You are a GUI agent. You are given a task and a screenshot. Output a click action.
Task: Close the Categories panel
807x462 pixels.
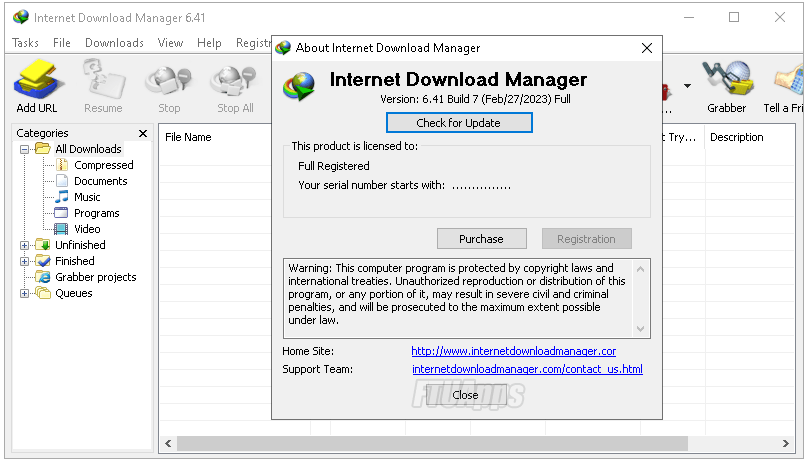pos(143,133)
